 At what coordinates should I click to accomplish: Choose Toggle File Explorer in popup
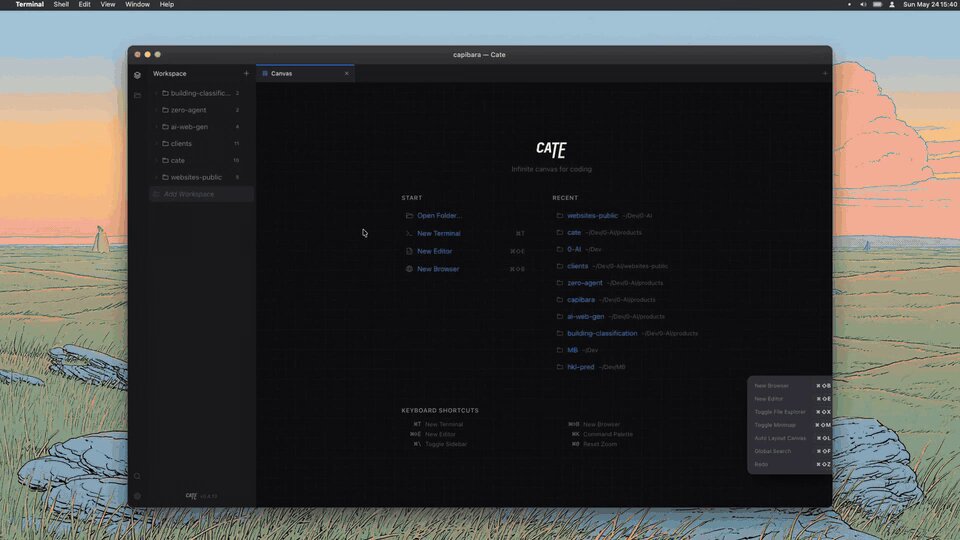790,412
